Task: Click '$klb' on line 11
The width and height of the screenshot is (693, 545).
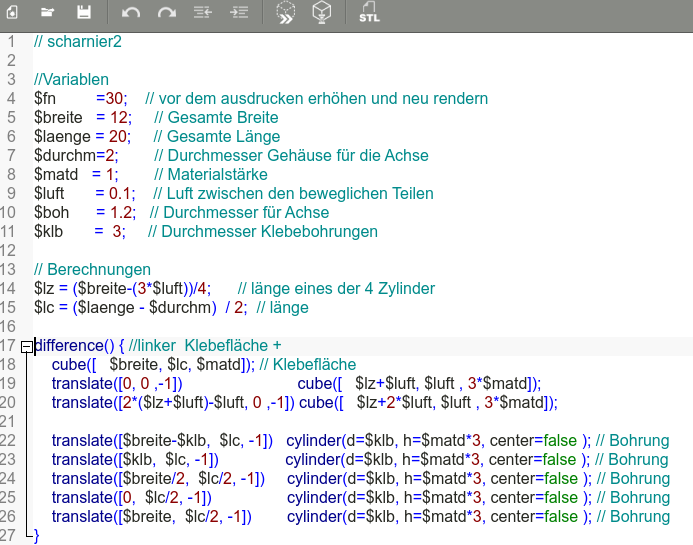Action: pyautogui.click(x=48, y=232)
